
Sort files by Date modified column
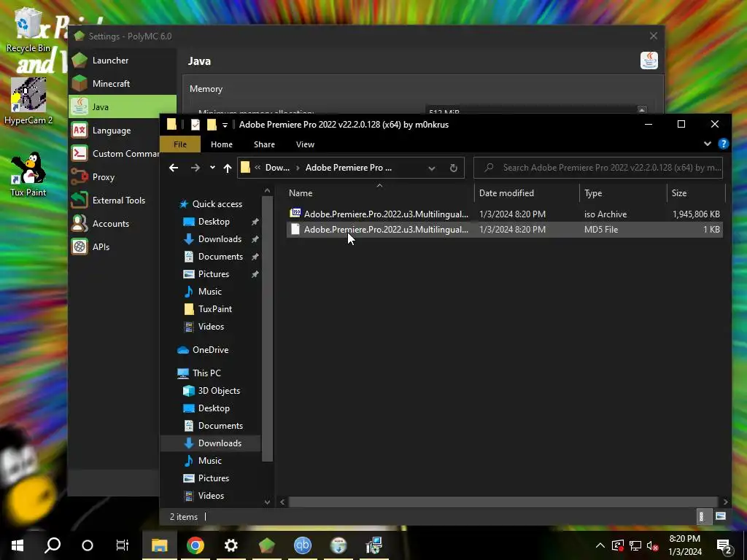pyautogui.click(x=527, y=192)
